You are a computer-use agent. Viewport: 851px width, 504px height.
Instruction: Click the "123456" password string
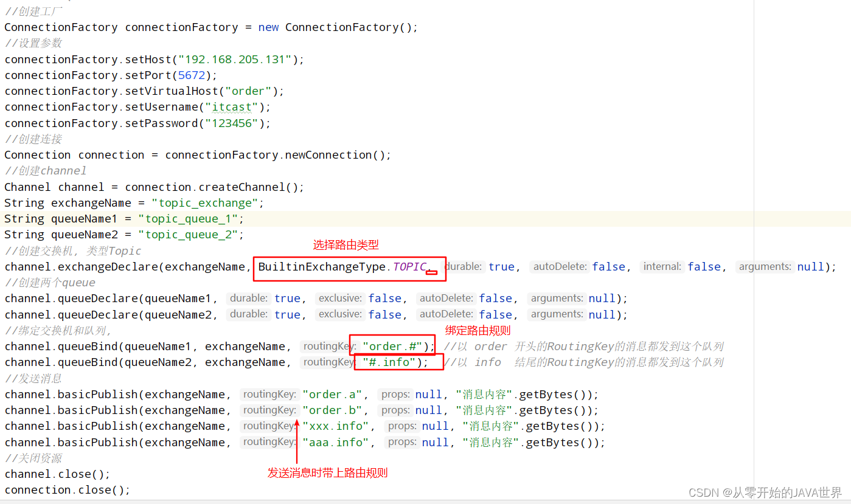tap(231, 123)
